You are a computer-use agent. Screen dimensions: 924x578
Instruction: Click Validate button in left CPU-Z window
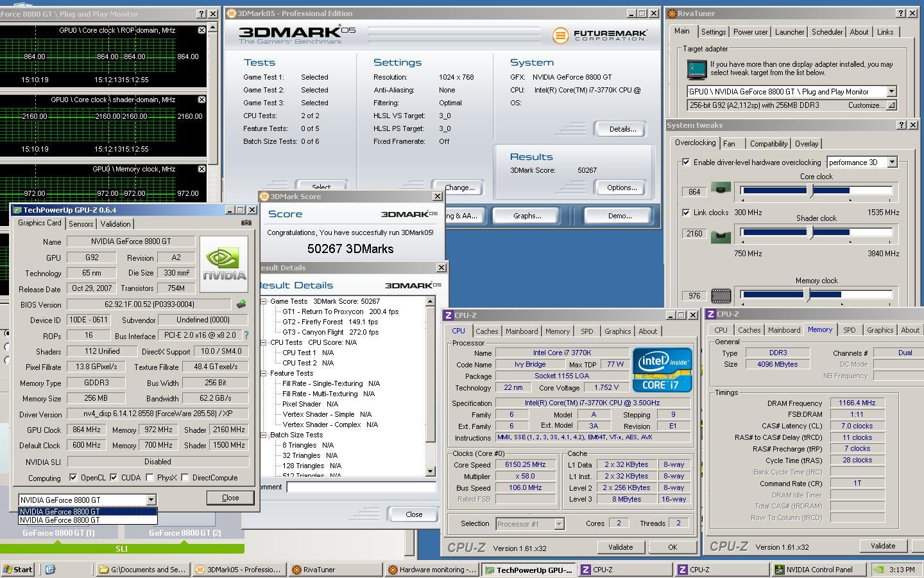pos(620,547)
